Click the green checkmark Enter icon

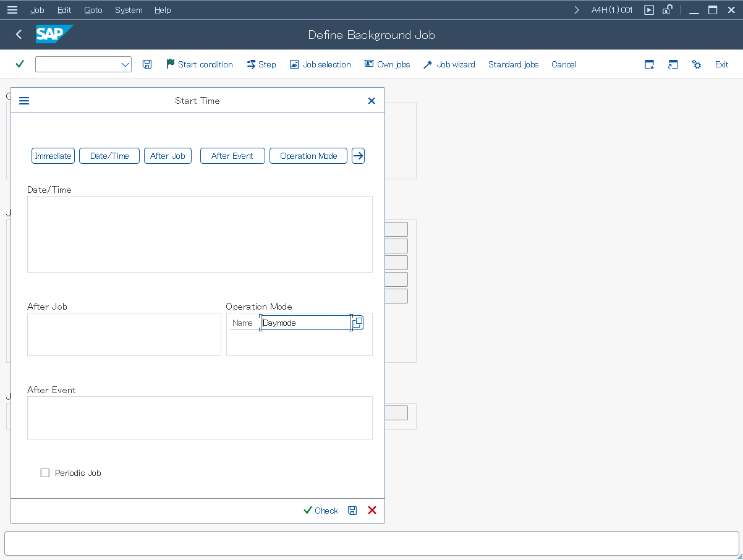(20, 64)
